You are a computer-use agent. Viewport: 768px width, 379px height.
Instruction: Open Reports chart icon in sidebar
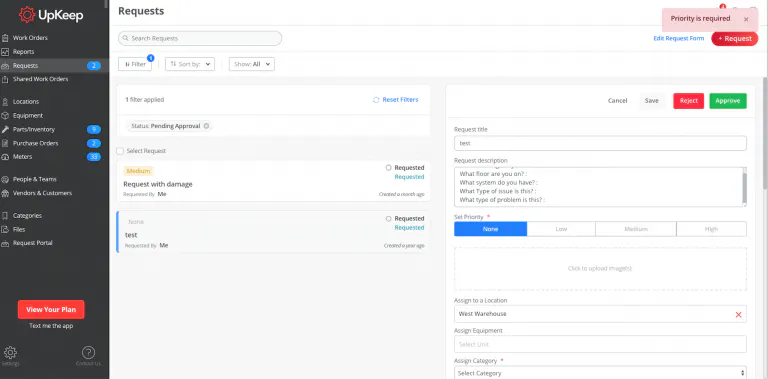[5, 51]
